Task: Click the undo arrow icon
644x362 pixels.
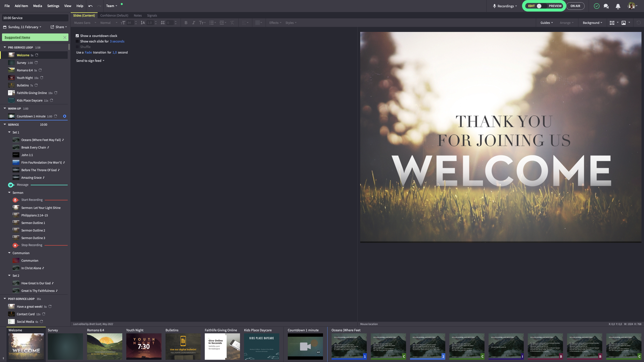Action: click(x=91, y=6)
